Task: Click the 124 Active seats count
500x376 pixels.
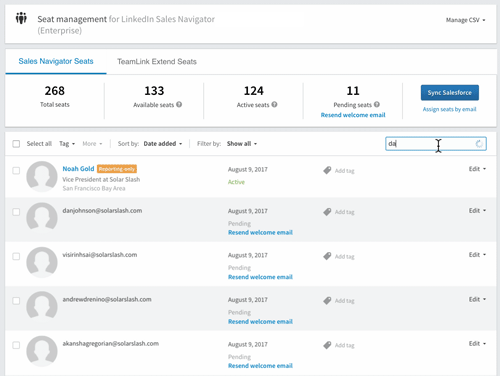Action: [254, 91]
